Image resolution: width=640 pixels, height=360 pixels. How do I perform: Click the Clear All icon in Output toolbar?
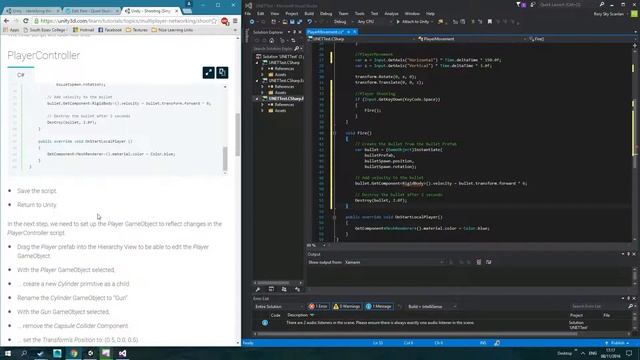tap(479, 262)
